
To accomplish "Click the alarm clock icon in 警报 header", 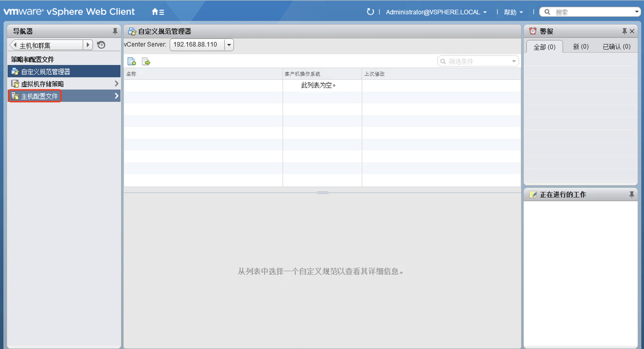I will click(x=533, y=31).
